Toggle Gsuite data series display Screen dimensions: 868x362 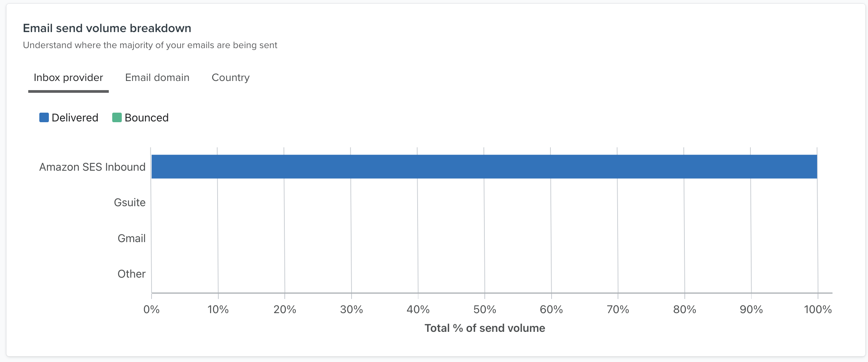coord(130,203)
